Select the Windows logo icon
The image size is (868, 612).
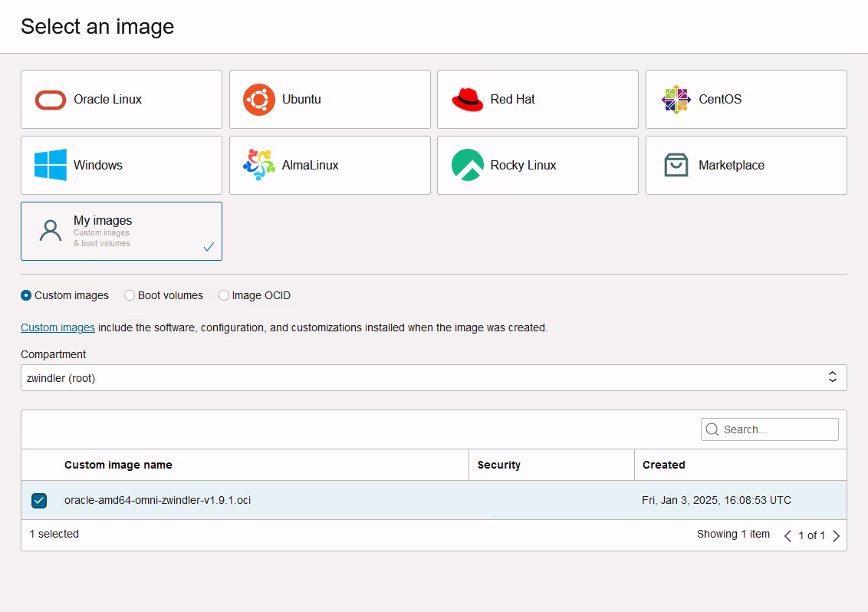(51, 165)
